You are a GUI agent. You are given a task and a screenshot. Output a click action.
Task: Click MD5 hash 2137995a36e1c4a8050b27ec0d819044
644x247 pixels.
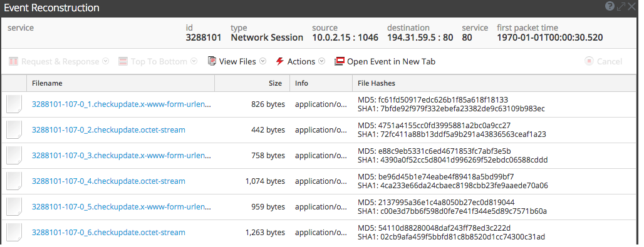(x=436, y=202)
